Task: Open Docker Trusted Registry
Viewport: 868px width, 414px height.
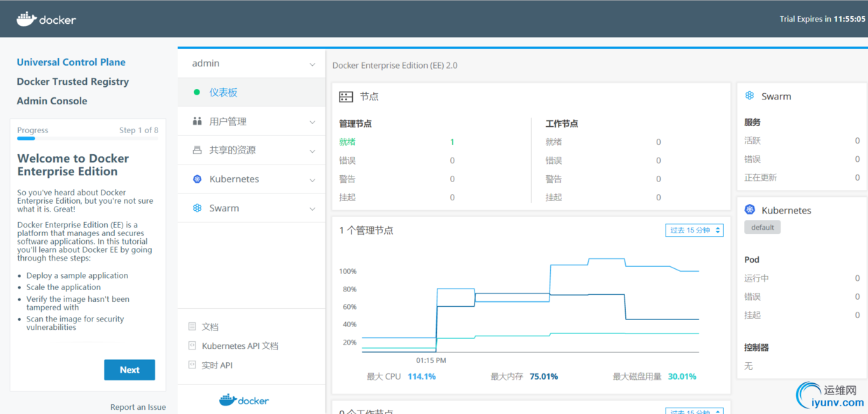Action: tap(73, 81)
